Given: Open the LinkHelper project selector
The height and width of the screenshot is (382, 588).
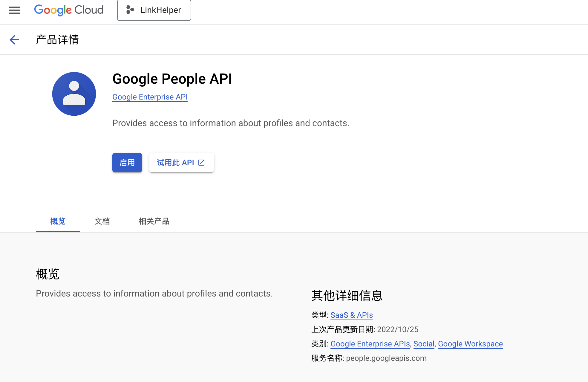Looking at the screenshot, I should click(x=154, y=10).
